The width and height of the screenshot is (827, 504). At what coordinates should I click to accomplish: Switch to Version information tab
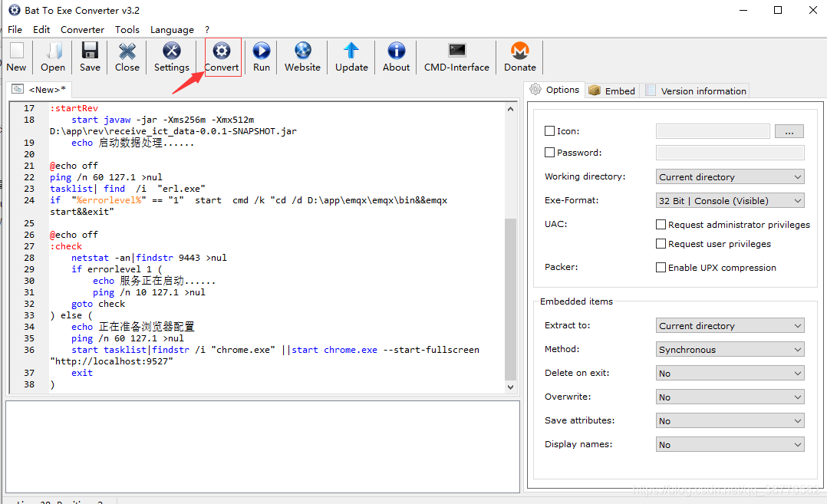click(697, 91)
